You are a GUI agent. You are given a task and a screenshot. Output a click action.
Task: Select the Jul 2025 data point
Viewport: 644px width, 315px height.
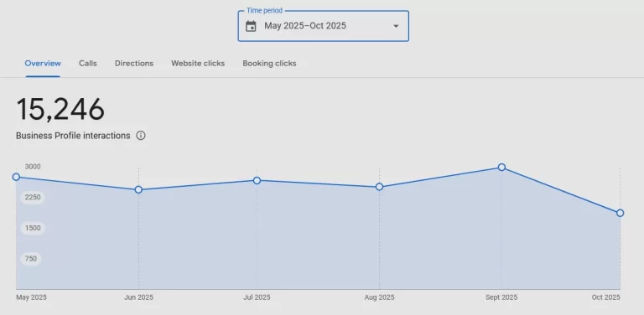(257, 180)
